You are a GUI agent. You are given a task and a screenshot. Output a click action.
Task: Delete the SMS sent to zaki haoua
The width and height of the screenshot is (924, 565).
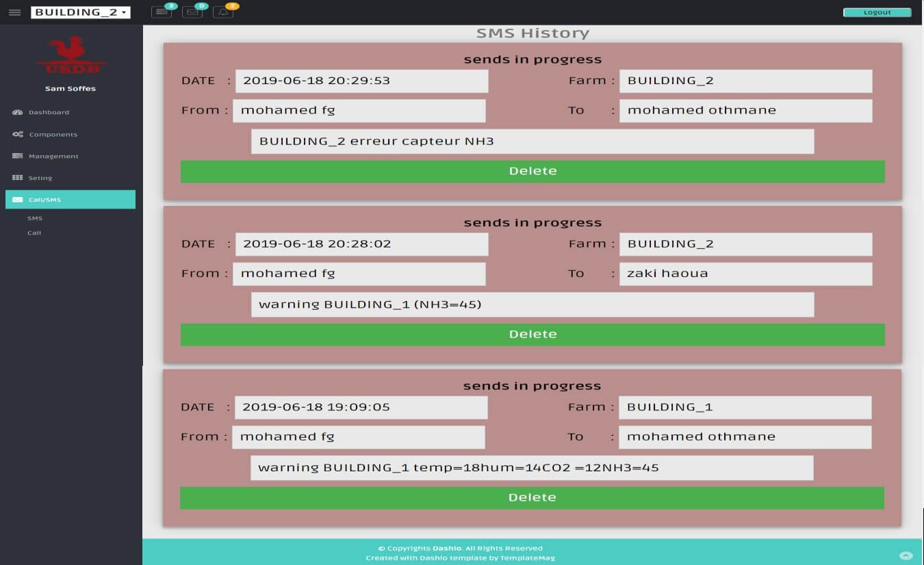point(532,334)
